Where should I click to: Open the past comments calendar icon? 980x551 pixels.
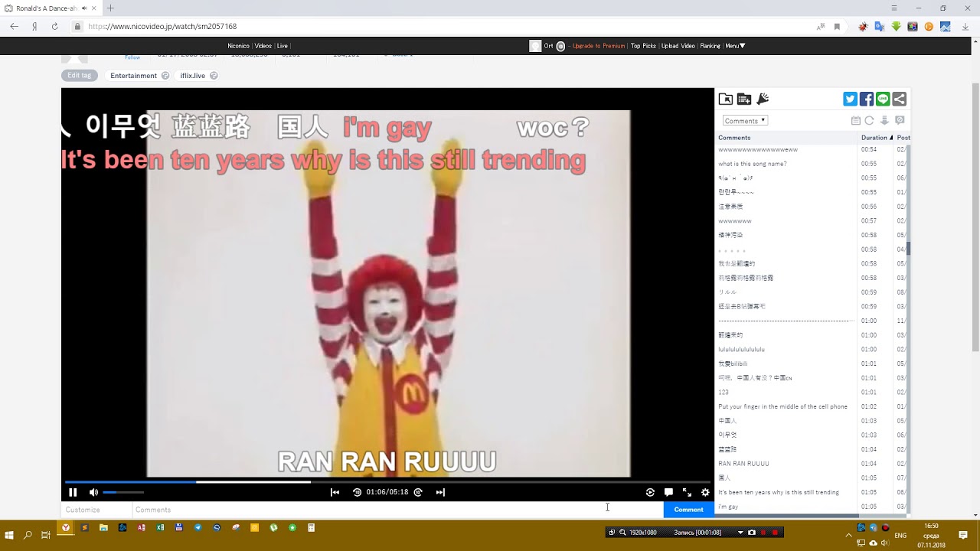point(856,121)
